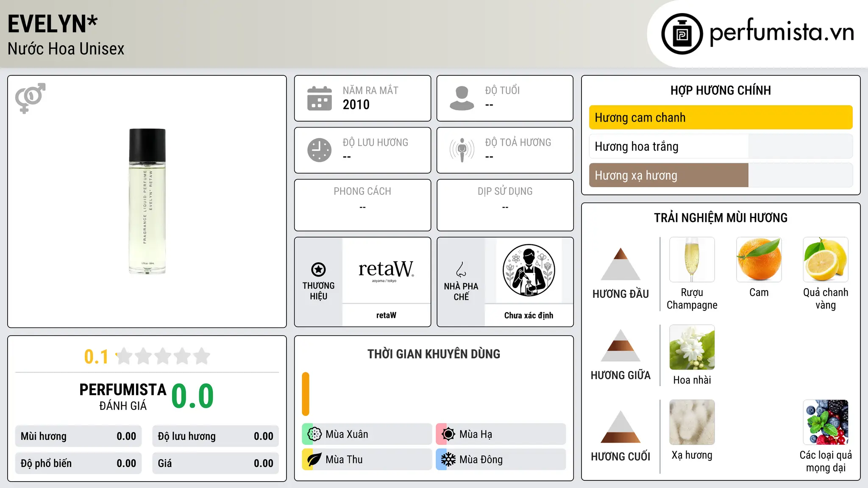Click the Hương giữa pyramid icon
The image size is (868, 488).
620,345
